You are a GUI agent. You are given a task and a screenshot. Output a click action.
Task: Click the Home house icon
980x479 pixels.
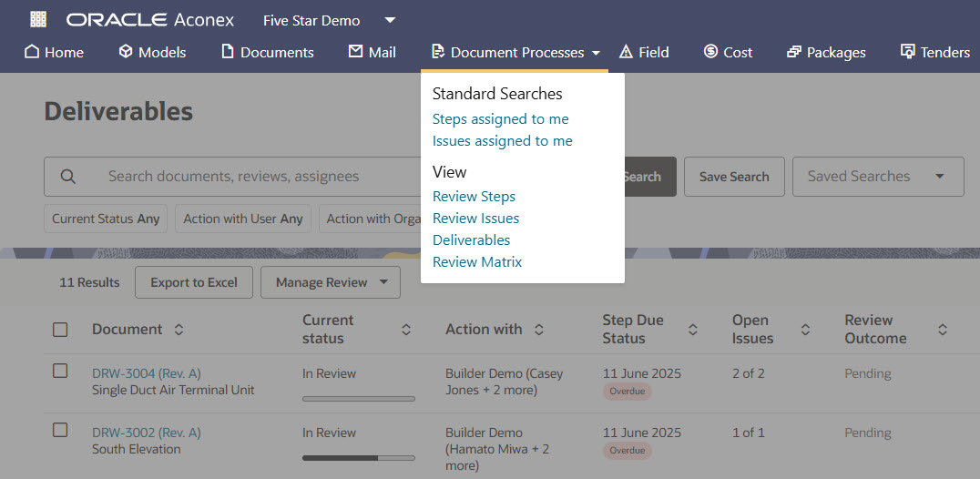(32, 52)
